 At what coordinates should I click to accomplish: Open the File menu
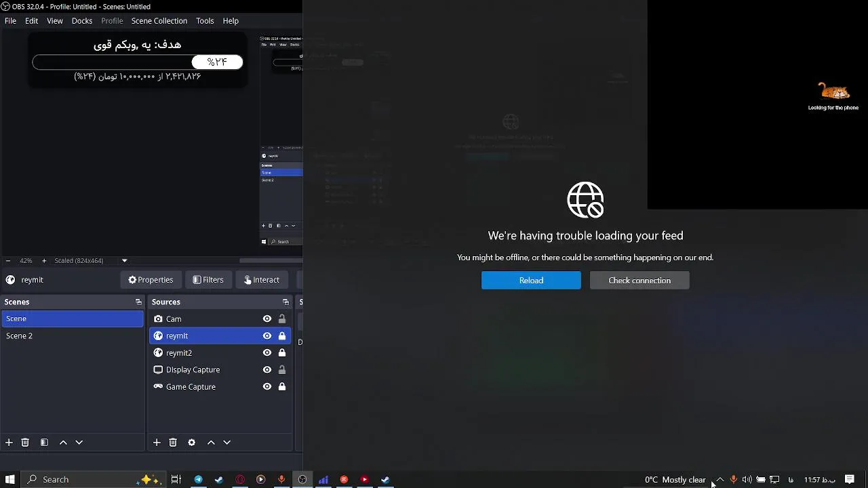(10, 21)
